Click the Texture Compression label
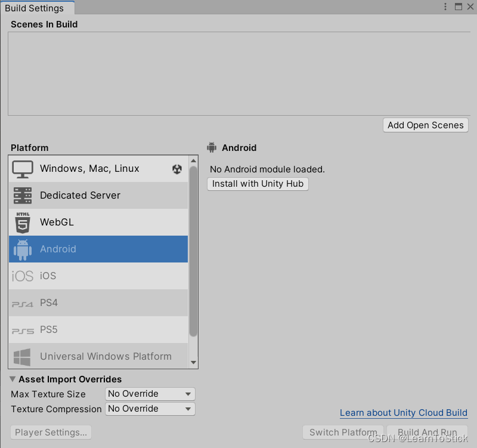 tap(56, 409)
